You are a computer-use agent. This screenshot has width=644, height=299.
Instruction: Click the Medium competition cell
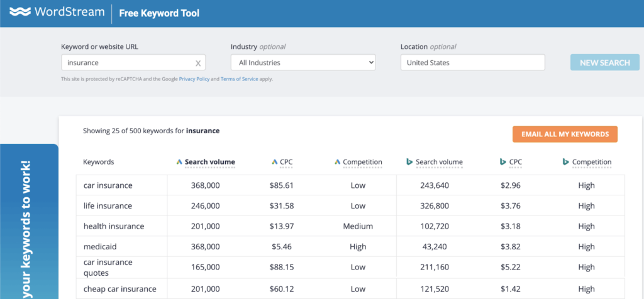[x=358, y=226]
